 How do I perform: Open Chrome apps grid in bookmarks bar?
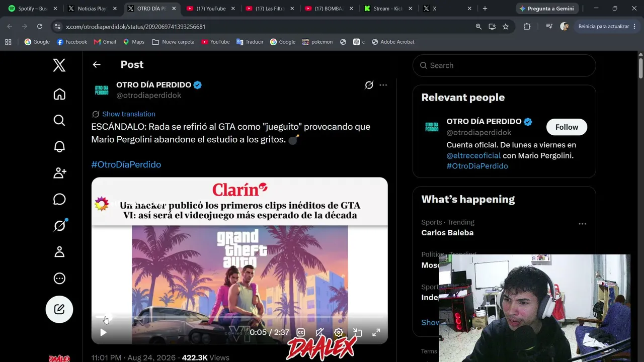pos(8,42)
